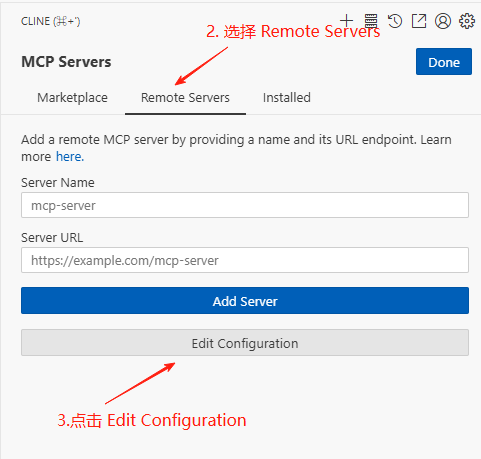
Task: Click the Server URL field label
Action: click(x=52, y=238)
